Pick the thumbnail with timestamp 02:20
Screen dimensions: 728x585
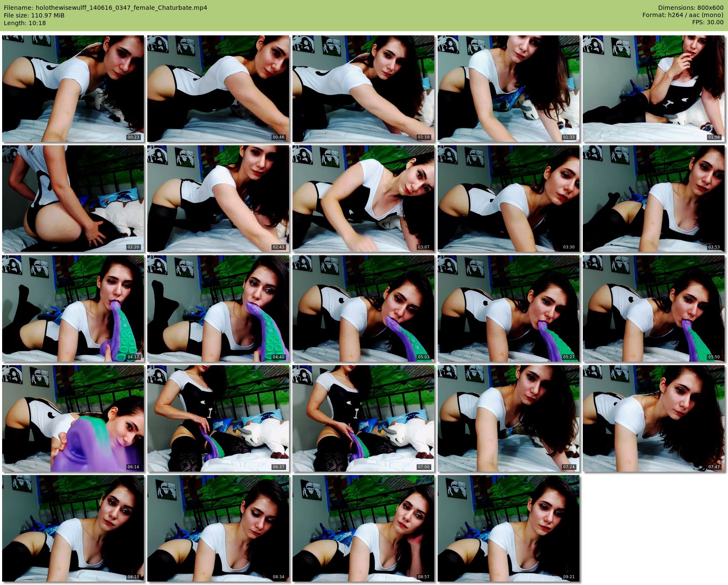73,198
